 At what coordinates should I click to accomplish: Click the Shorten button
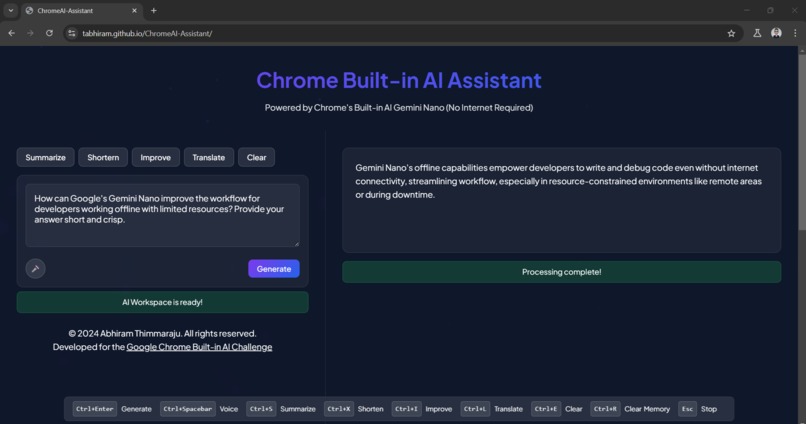[x=103, y=157]
